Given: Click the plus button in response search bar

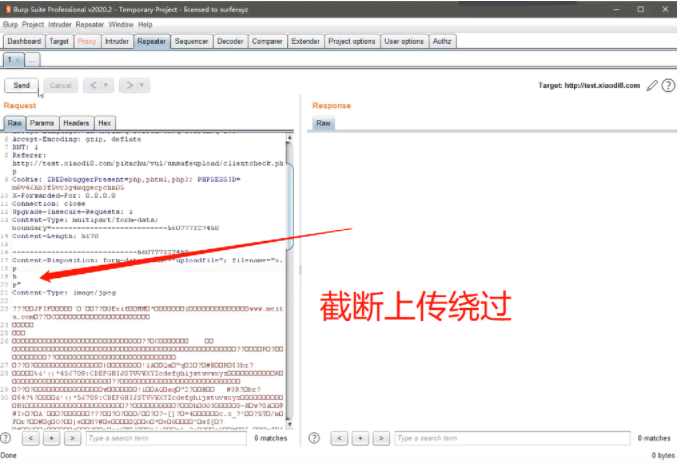Looking at the screenshot, I should coord(356,438).
